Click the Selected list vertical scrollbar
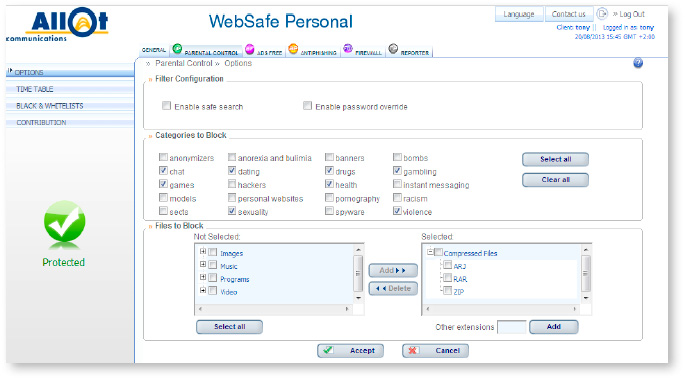This screenshot has height=378, width=685. pos(586,274)
